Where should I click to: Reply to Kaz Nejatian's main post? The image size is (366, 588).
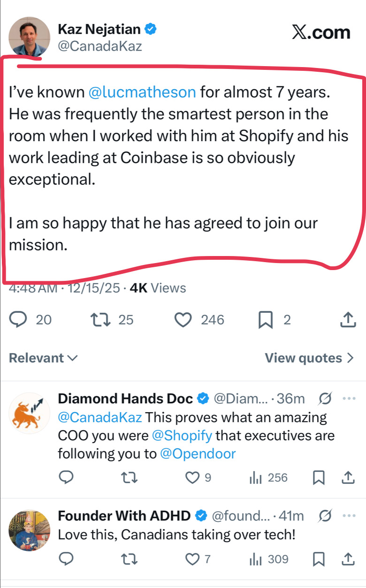pos(18,320)
